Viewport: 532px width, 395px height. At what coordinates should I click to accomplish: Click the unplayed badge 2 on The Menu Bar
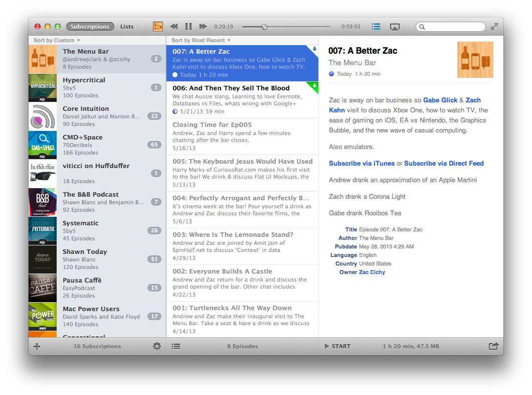coord(156,59)
